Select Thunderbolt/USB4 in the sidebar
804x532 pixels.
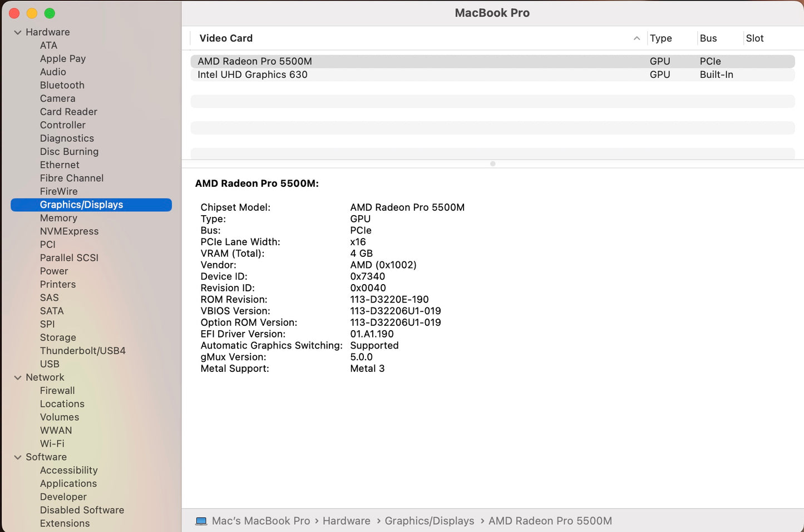[82, 351]
